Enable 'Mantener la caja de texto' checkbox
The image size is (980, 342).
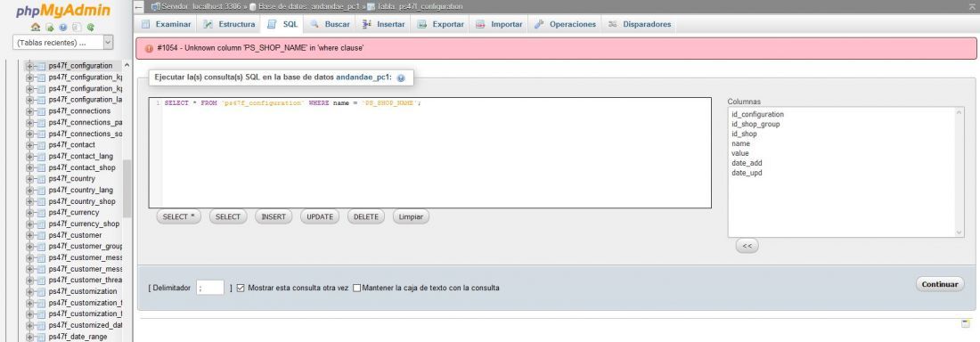[x=357, y=289]
